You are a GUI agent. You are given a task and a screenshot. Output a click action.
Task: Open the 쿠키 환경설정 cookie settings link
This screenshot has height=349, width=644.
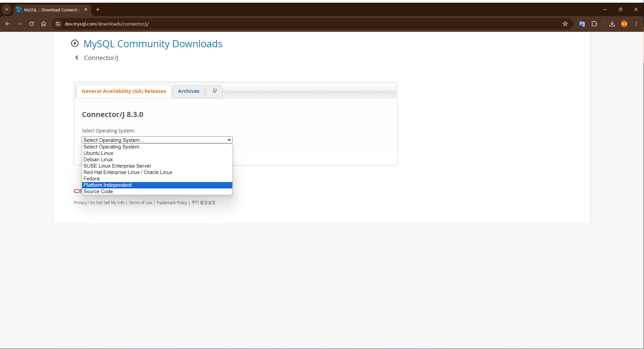pyautogui.click(x=203, y=203)
